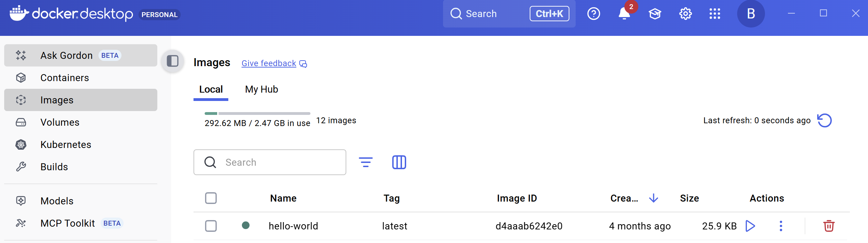Go to Containers in the sidebar

[x=80, y=78]
